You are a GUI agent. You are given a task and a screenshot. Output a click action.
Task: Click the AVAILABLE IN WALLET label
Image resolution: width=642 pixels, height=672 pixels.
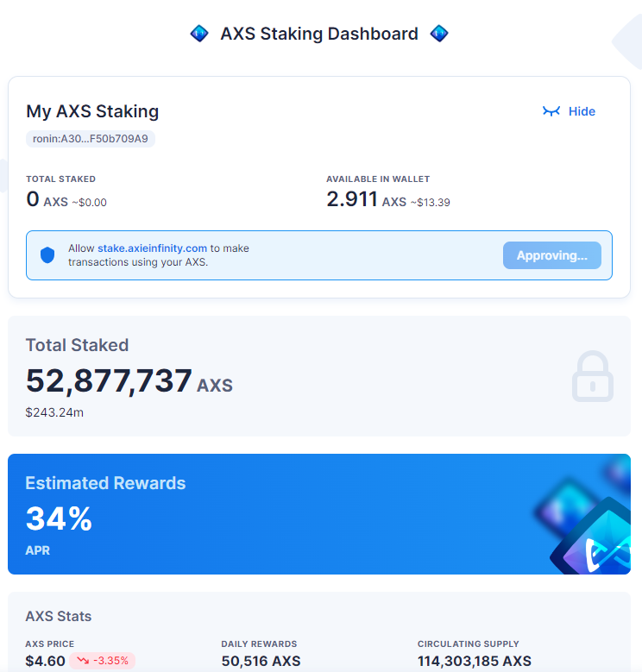click(x=378, y=179)
